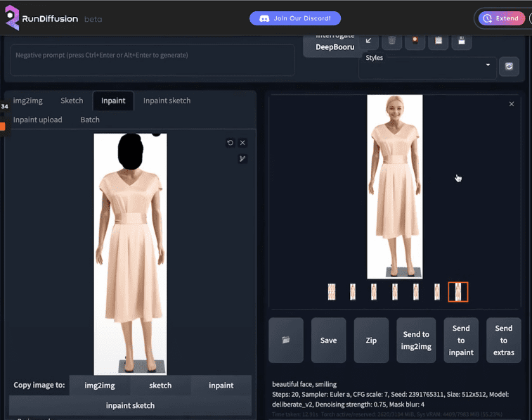The image size is (532, 420).
Task: Click the clipboard apply styles icon
Action: click(439, 41)
